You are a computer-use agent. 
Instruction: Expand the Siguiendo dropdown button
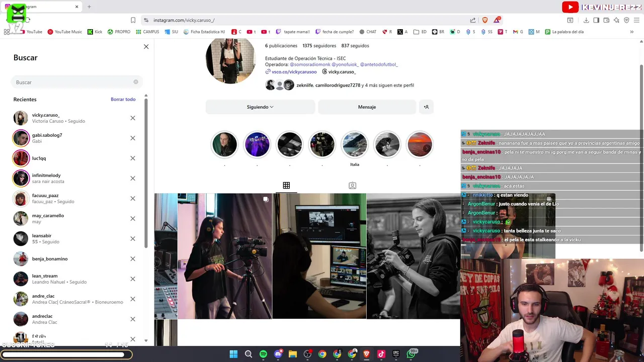point(260,107)
